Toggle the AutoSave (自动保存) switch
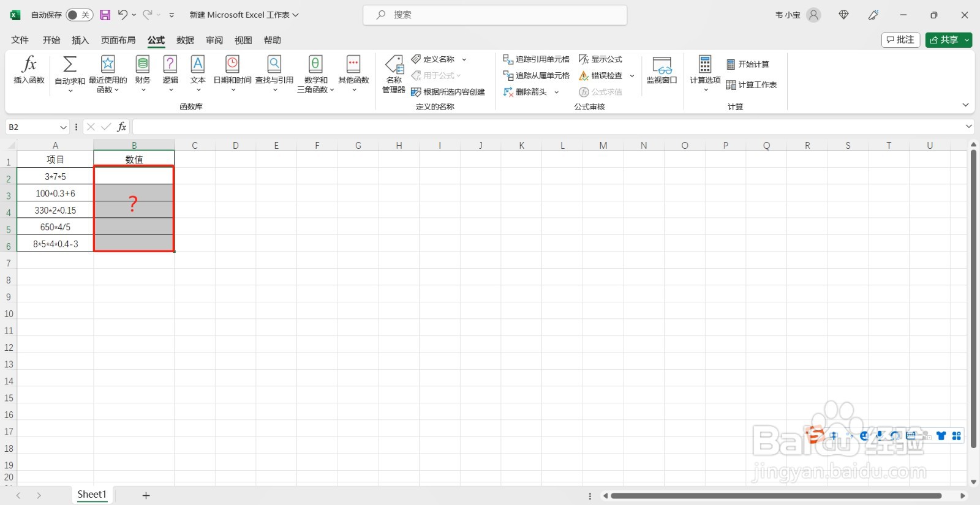The image size is (980, 505). click(x=80, y=15)
